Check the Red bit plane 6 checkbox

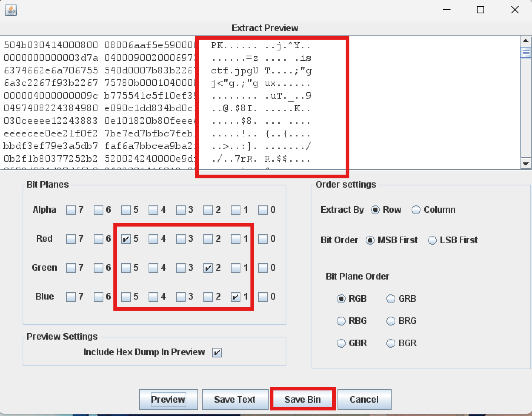click(x=98, y=239)
